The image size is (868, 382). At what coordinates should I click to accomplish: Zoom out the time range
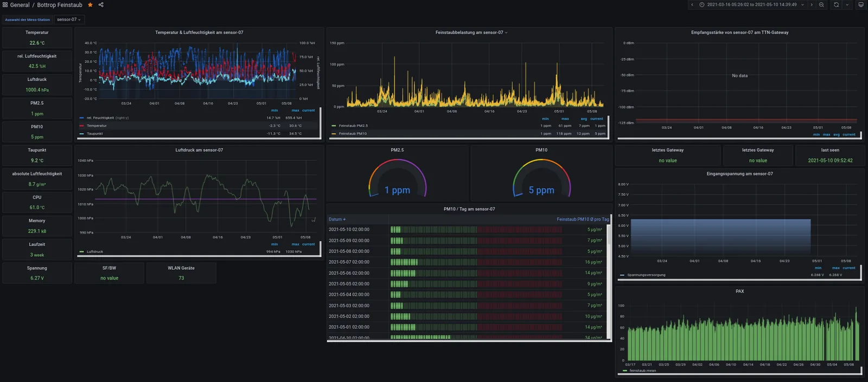tap(821, 5)
